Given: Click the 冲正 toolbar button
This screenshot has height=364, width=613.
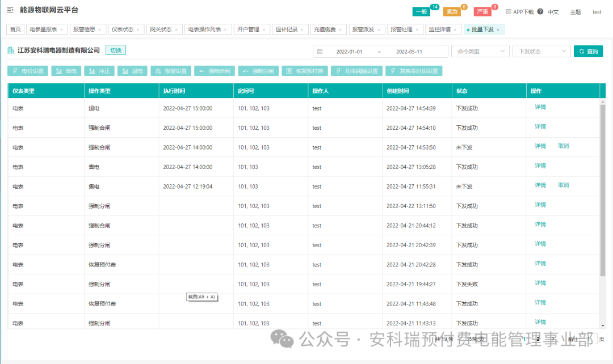Looking at the screenshot, I should coord(99,71).
